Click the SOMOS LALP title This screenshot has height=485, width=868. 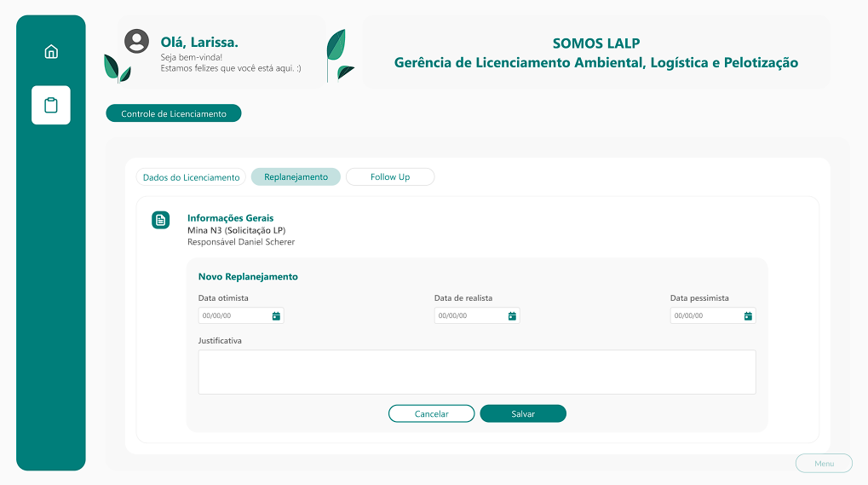tap(596, 43)
